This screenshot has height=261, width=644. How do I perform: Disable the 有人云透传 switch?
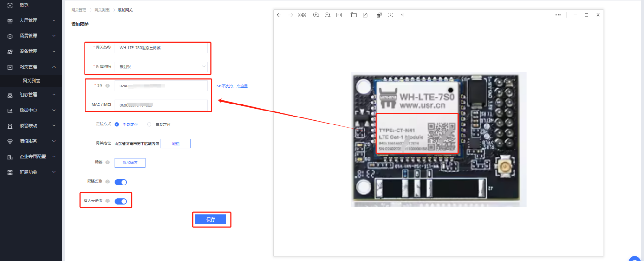pyautogui.click(x=121, y=201)
